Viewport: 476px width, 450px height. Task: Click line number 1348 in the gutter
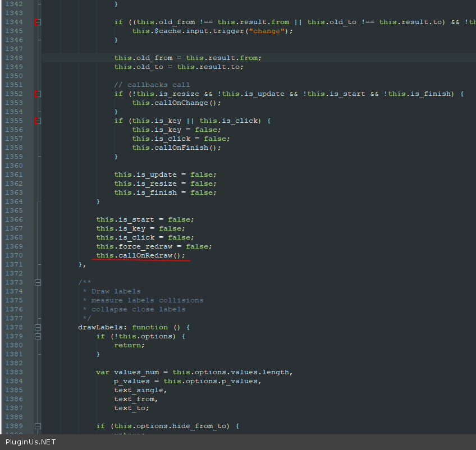14,58
